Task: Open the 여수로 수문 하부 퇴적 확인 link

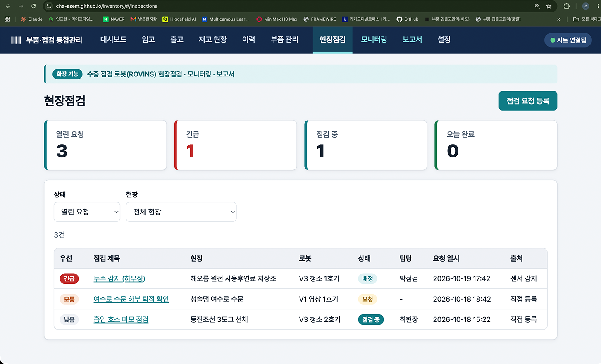Action: click(131, 299)
